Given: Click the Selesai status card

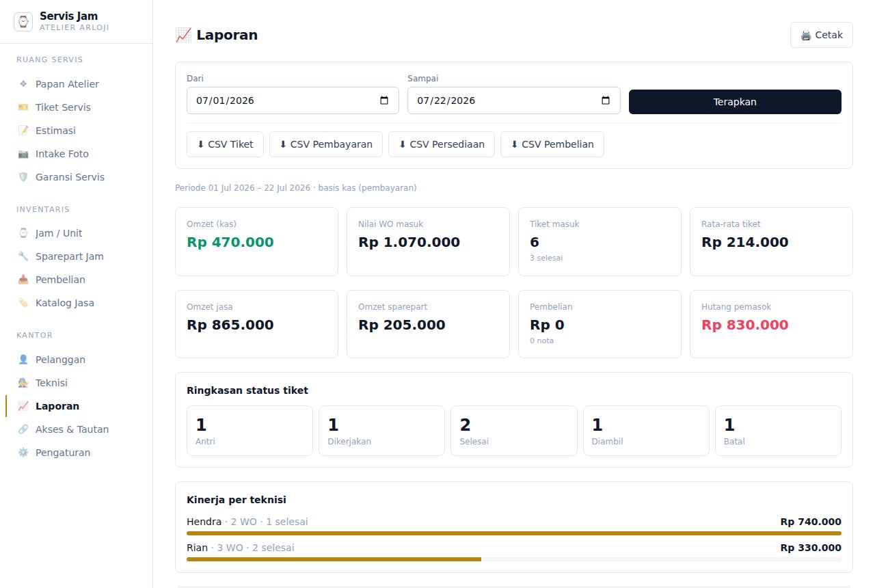Looking at the screenshot, I should (x=514, y=431).
